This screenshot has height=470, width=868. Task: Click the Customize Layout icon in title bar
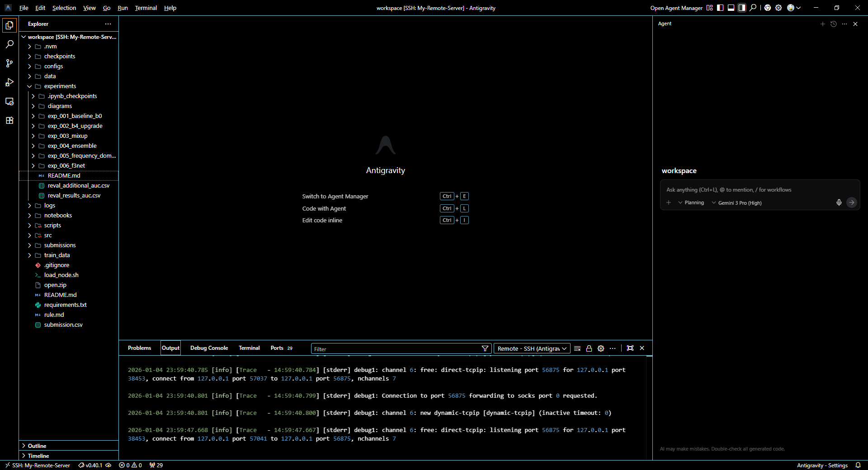710,8
